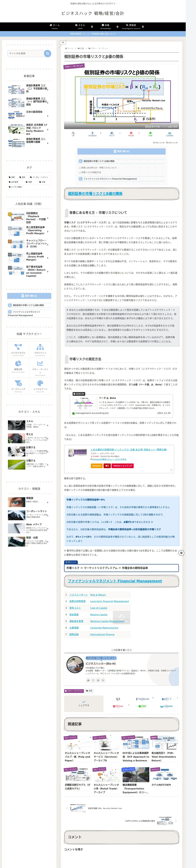Image resolution: width=196 pixels, height=868 pixels.
Task: Click 知識 in the breadcrumb
Action: point(82,48)
